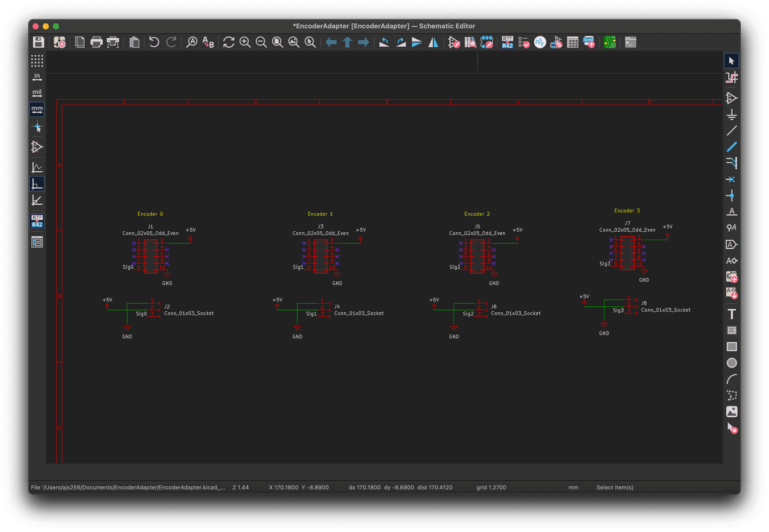Pick the Add Text tool
769x532 pixels.
point(731,314)
